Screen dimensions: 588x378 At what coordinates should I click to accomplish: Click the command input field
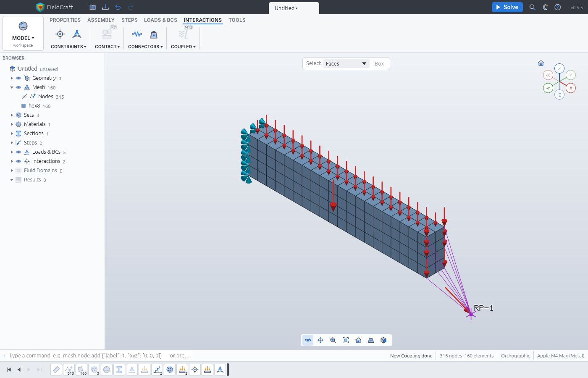point(100,356)
